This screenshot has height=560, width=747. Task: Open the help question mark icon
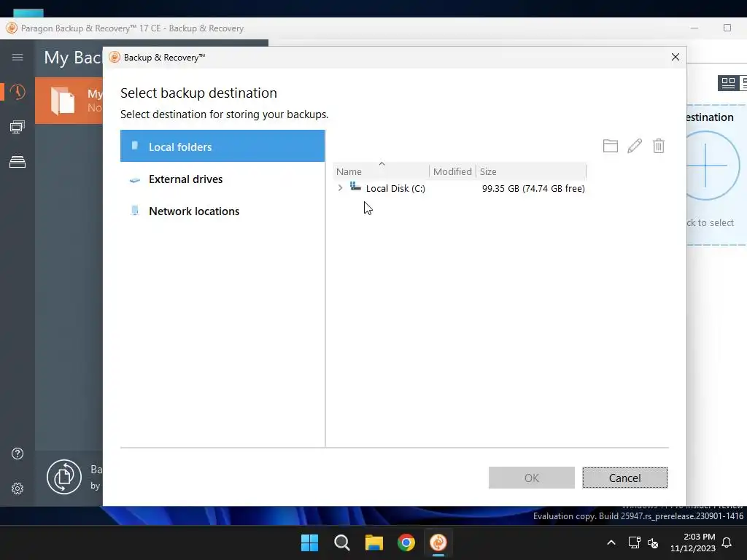point(18,454)
